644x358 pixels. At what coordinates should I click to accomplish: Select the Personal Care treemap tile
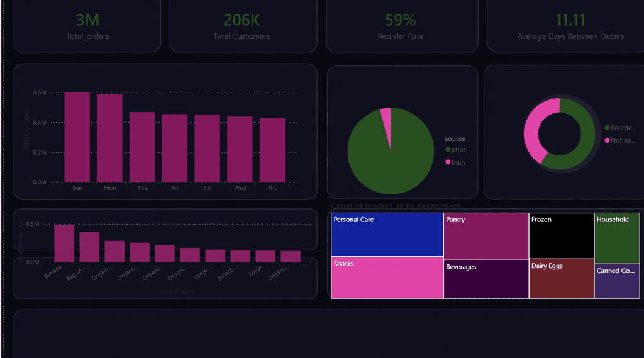(387, 235)
